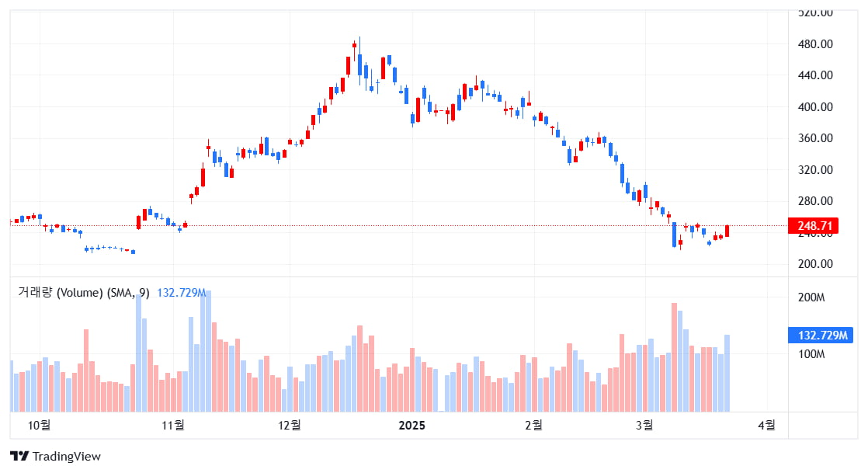Click the 480.00 price scale label
Image resolution: width=868 pixels, height=473 pixels.
pos(815,43)
